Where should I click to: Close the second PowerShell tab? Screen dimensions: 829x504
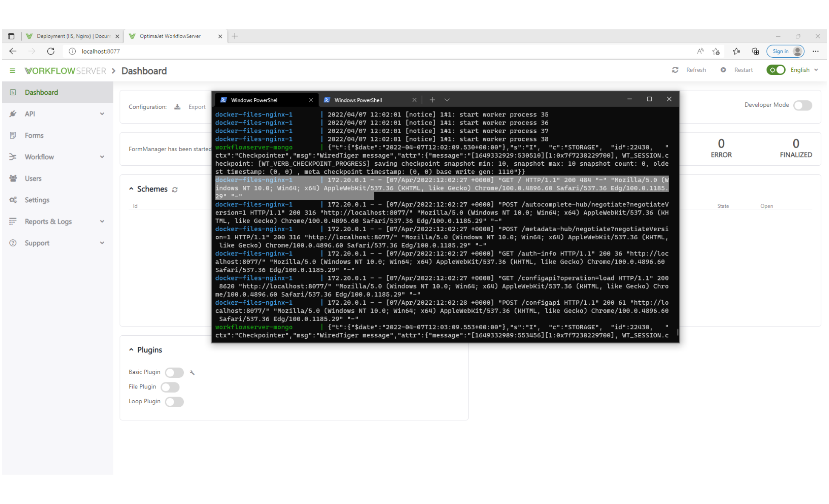pyautogui.click(x=414, y=100)
